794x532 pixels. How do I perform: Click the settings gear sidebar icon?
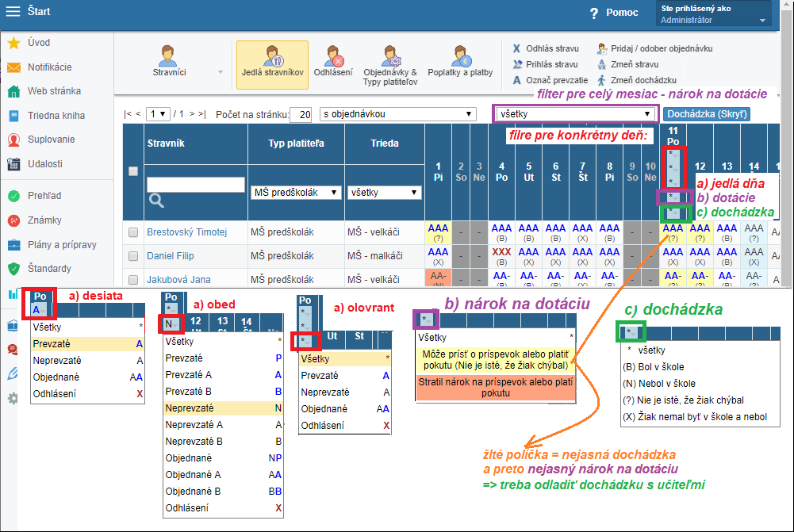pos(13,399)
